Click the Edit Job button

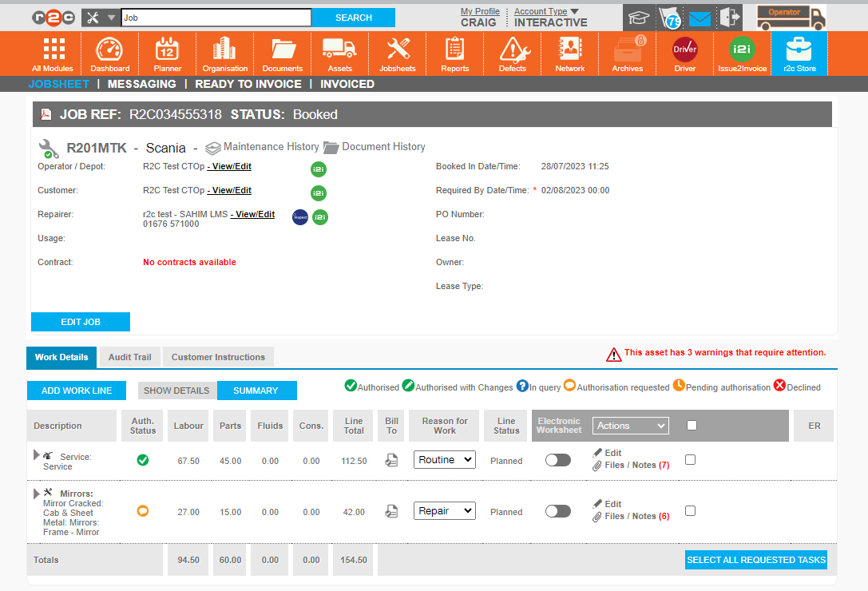pyautogui.click(x=81, y=322)
